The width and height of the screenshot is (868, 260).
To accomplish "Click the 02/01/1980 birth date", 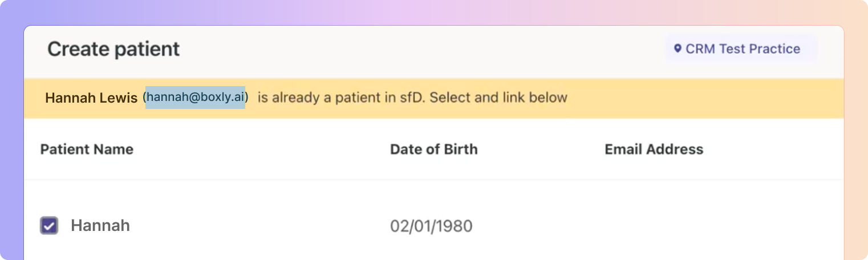I will coord(431,226).
